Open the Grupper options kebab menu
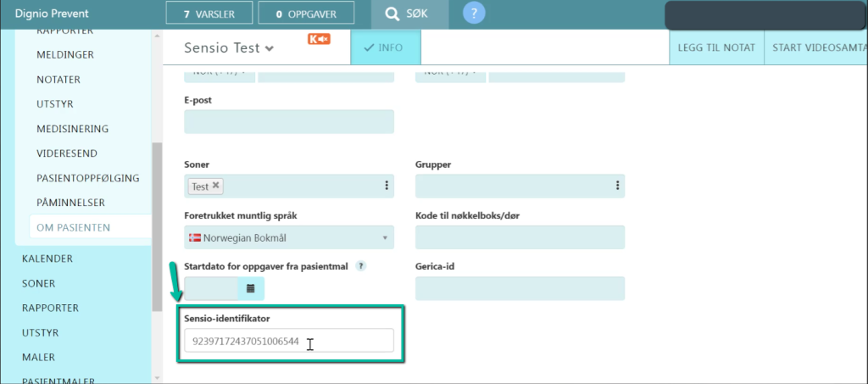868x384 pixels. tap(617, 186)
